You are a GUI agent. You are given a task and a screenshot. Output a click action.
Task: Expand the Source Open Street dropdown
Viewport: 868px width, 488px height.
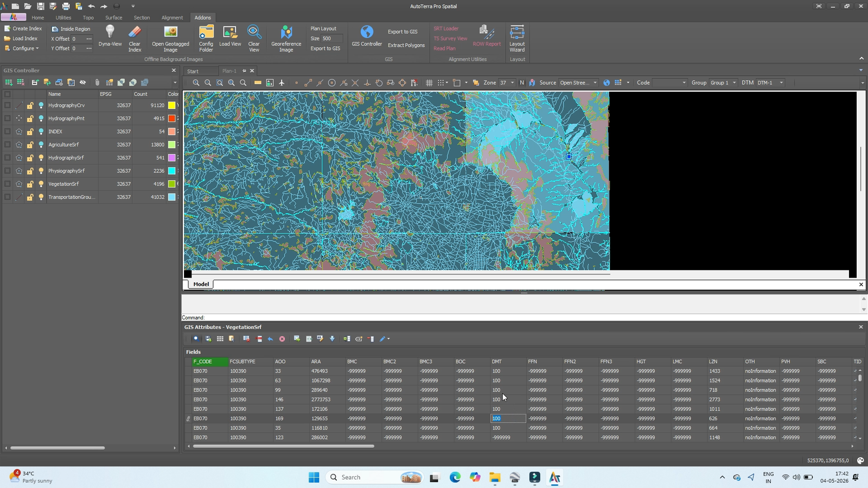[578, 82]
